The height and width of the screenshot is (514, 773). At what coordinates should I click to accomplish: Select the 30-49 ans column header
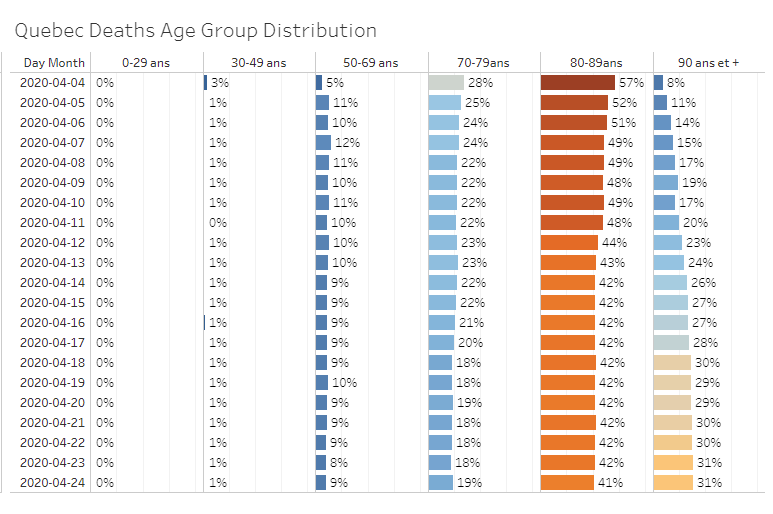258,62
